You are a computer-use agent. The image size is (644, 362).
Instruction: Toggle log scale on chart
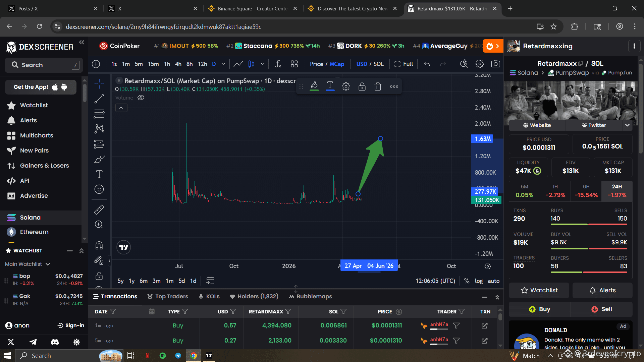tap(479, 281)
